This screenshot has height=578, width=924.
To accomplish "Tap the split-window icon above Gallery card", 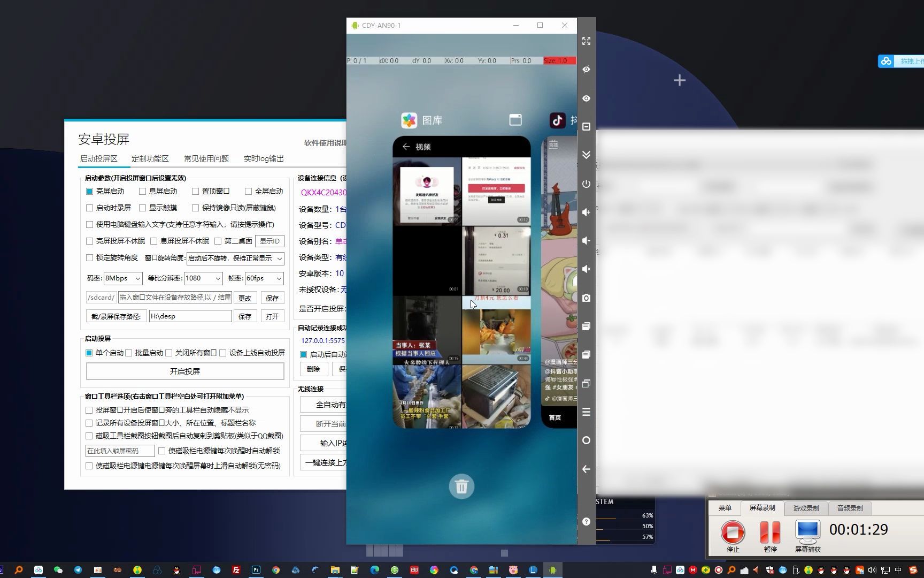I will point(515,120).
